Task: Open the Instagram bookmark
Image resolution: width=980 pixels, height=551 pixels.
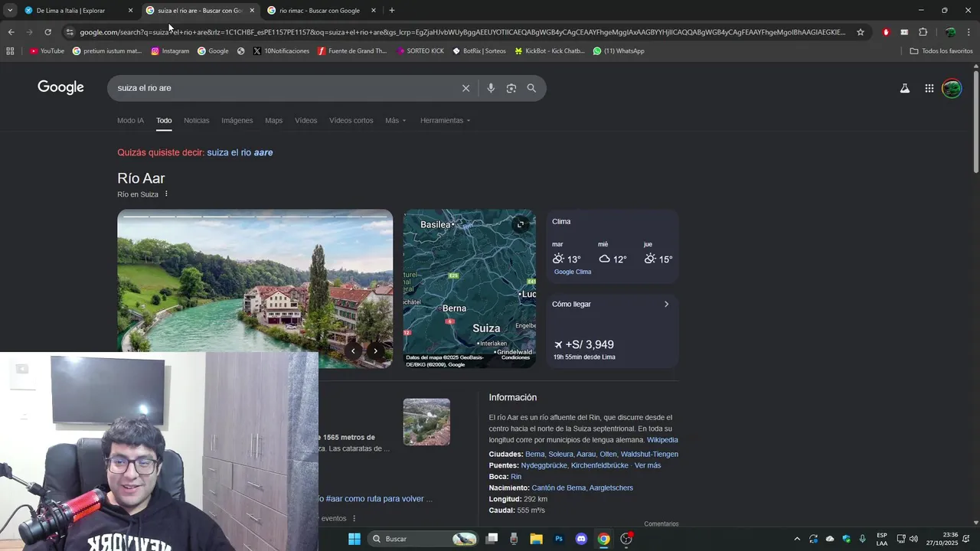Action: tap(170, 51)
